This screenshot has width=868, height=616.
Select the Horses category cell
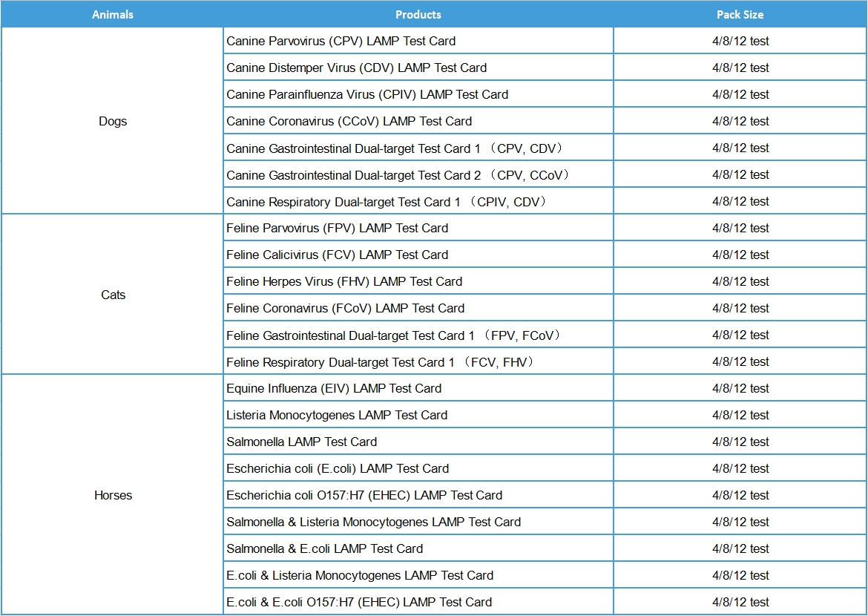click(x=113, y=496)
